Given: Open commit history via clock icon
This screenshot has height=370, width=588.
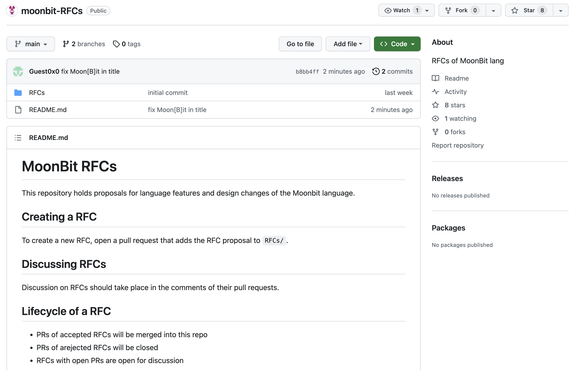Looking at the screenshot, I should (x=376, y=72).
